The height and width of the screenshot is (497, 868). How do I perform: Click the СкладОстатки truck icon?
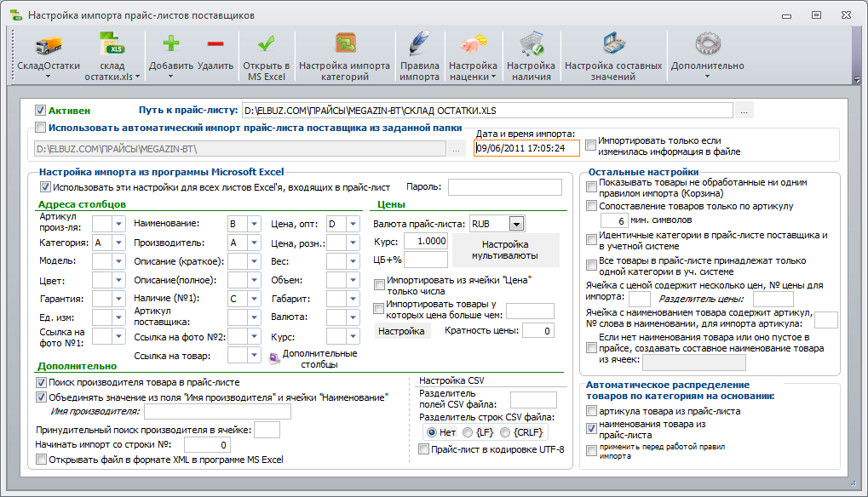coord(49,45)
